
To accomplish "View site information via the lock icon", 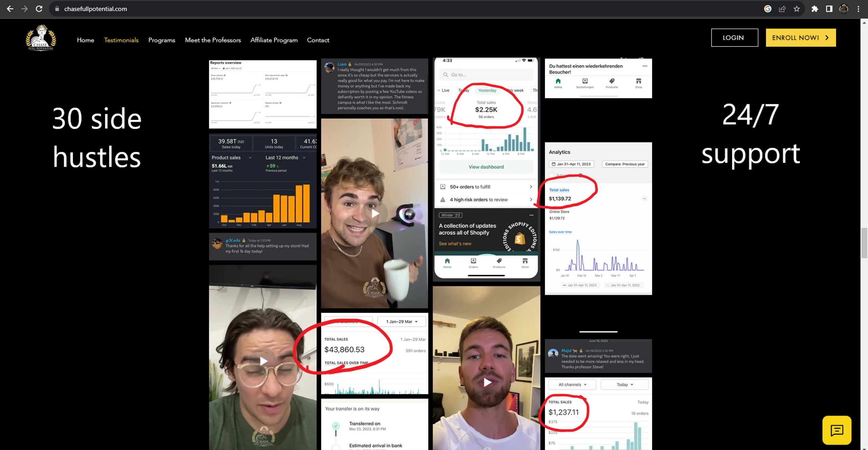I will [x=57, y=9].
